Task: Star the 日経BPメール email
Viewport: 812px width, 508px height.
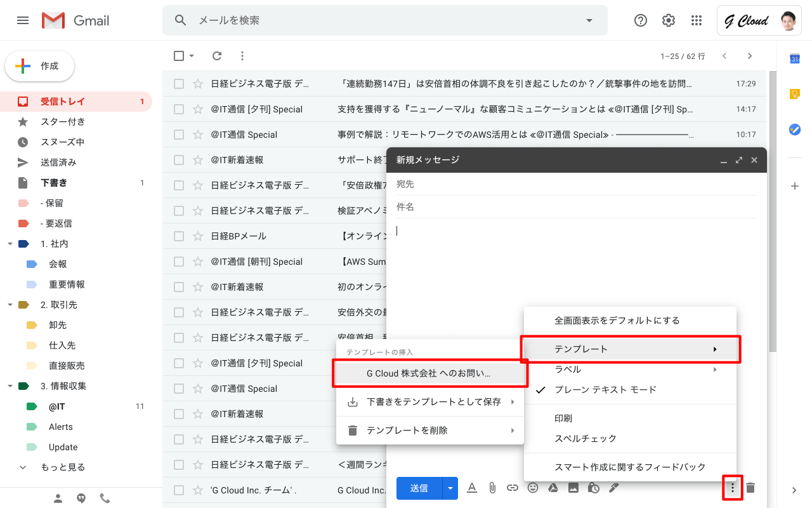Action: [x=198, y=236]
